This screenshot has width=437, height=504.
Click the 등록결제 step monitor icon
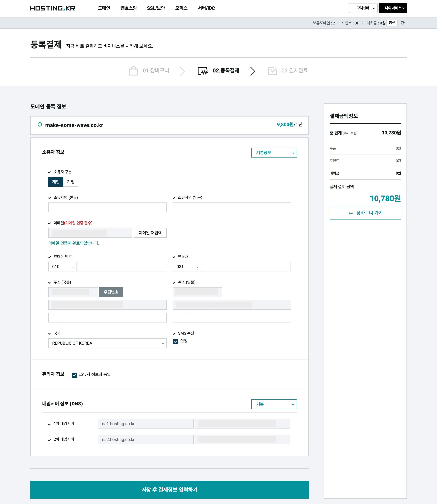(202, 71)
